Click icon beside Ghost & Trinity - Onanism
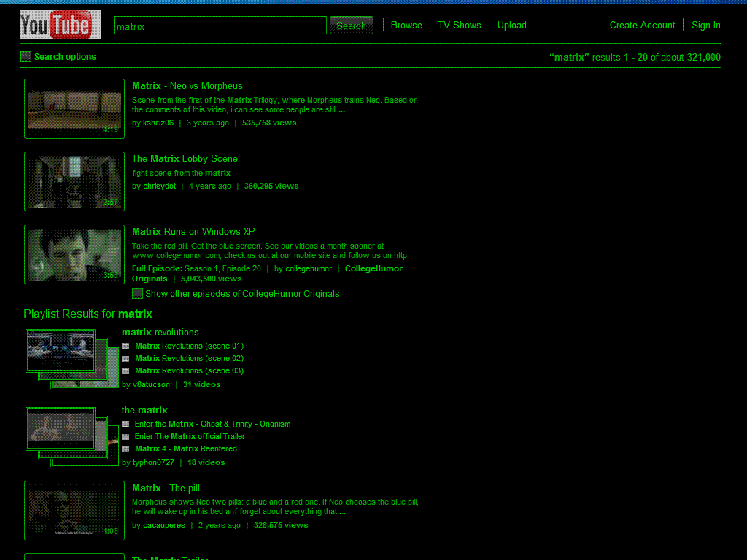 click(125, 424)
